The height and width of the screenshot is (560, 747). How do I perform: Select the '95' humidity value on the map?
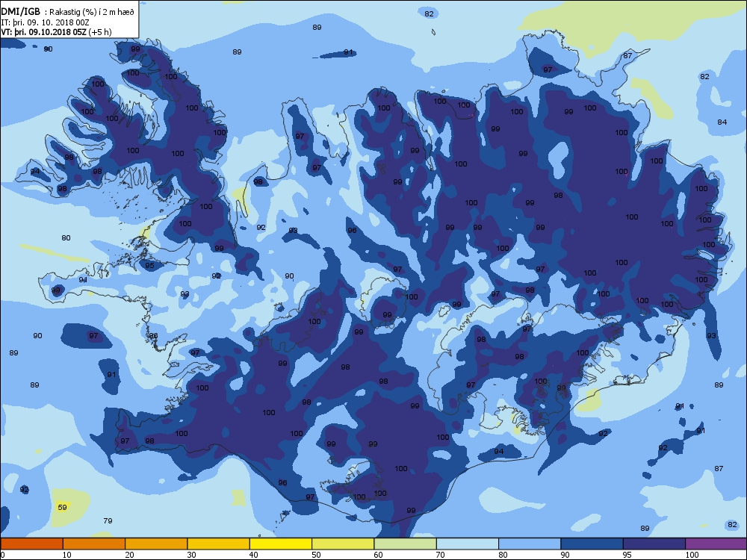tap(149, 266)
